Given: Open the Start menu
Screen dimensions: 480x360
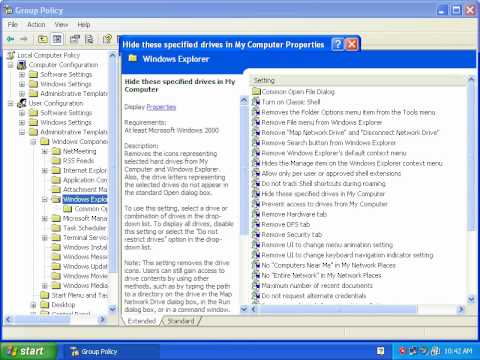Looking at the screenshot, I should pos(28,351).
